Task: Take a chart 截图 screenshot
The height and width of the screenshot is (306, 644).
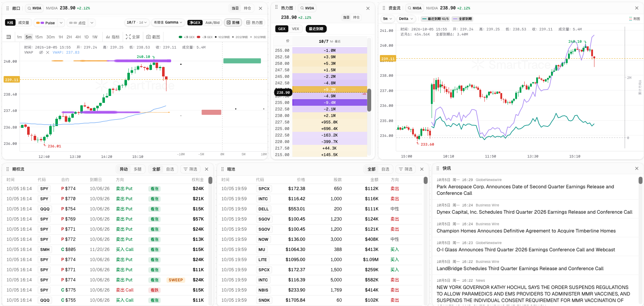Action: pyautogui.click(x=153, y=37)
